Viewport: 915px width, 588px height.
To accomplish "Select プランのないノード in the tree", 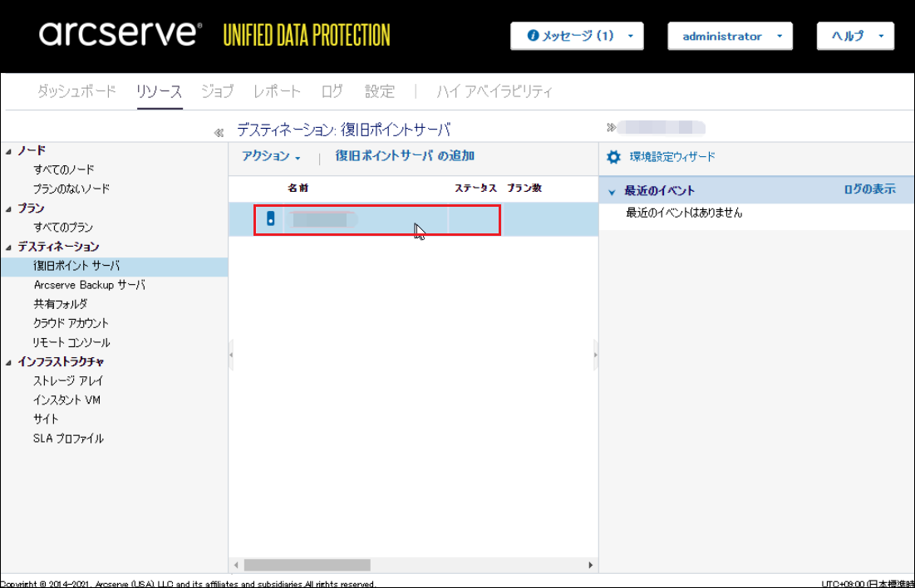I will tap(71, 189).
